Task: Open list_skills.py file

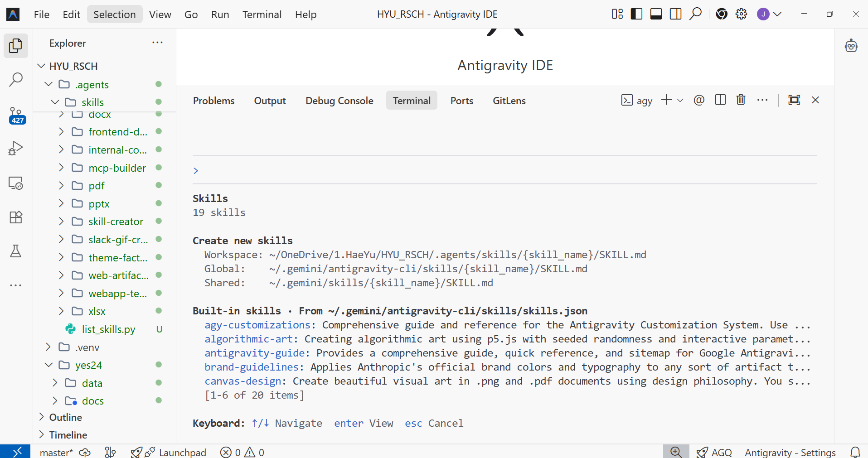Action: click(108, 329)
